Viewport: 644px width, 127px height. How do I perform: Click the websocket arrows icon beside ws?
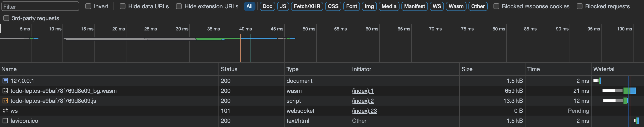(x=5, y=111)
